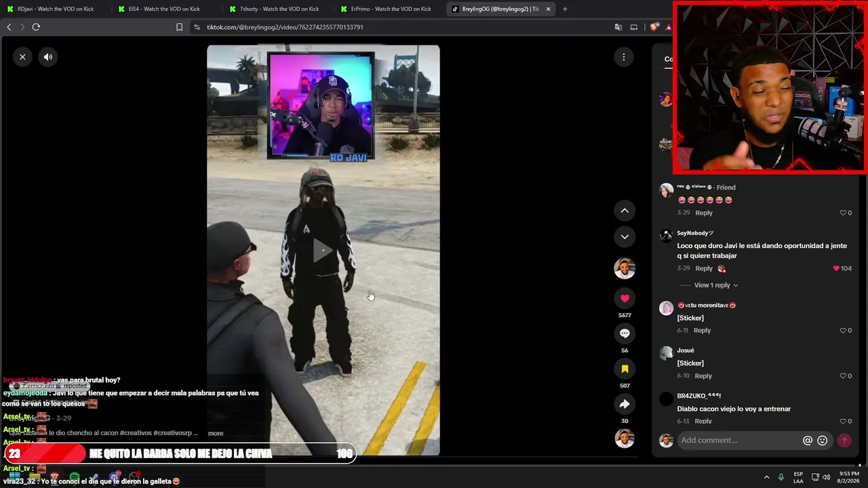Switch to the ErPrimo Kick VOD tab

(391, 9)
